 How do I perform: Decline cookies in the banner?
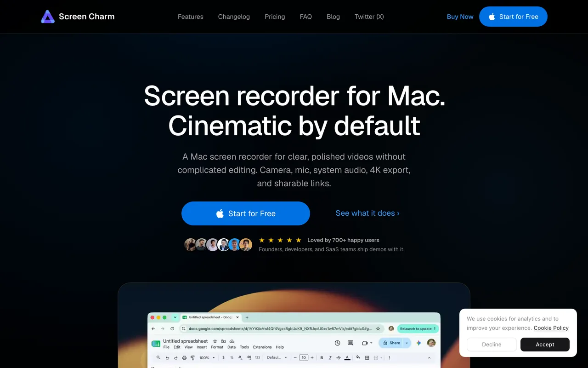[492, 345]
